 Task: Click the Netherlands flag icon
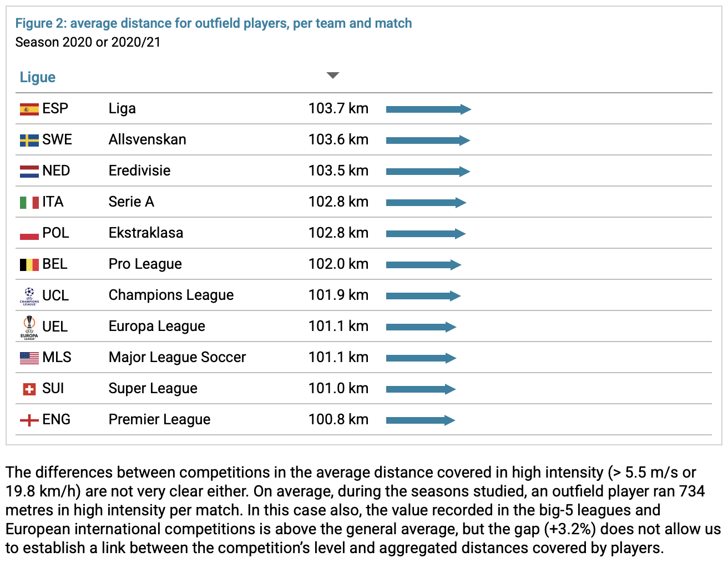[x=29, y=171]
